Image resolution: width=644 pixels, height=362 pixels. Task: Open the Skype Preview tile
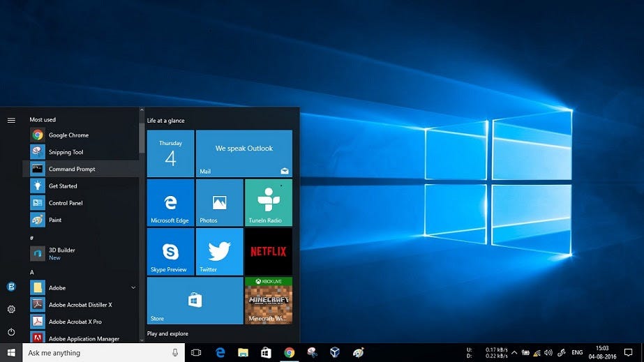(x=170, y=251)
